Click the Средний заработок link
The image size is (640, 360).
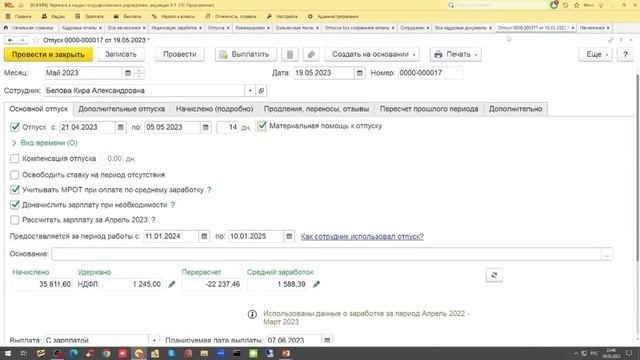(x=280, y=272)
